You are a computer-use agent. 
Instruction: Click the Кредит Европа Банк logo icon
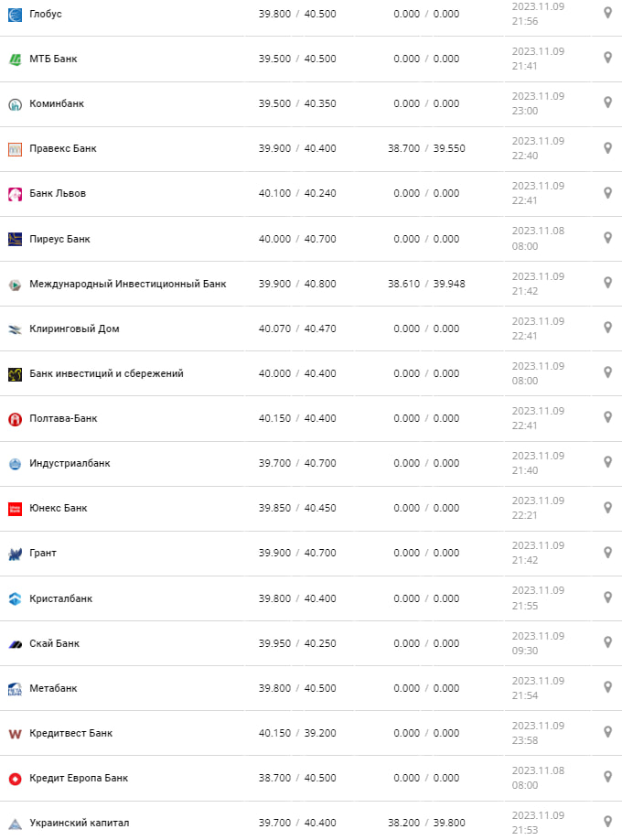15,779
